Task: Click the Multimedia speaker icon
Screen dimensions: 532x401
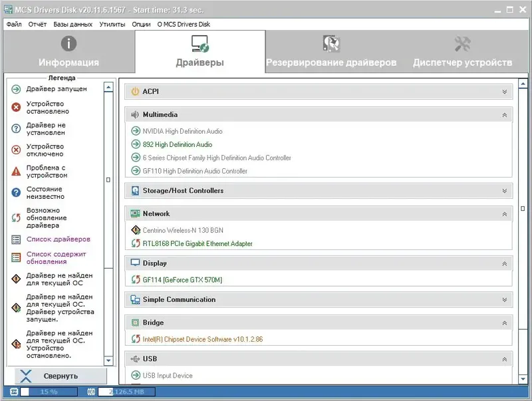Action: click(135, 114)
